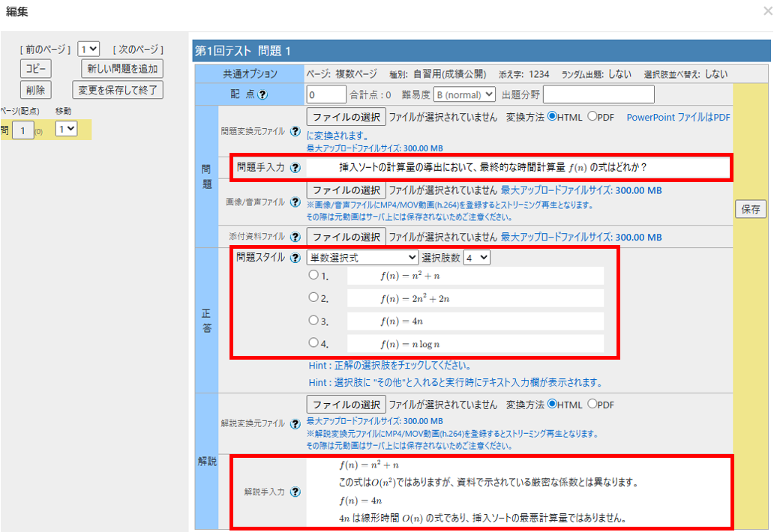Click the help icon beside 解説変換元ファイル
The height and width of the screenshot is (532, 774).
coord(295,424)
